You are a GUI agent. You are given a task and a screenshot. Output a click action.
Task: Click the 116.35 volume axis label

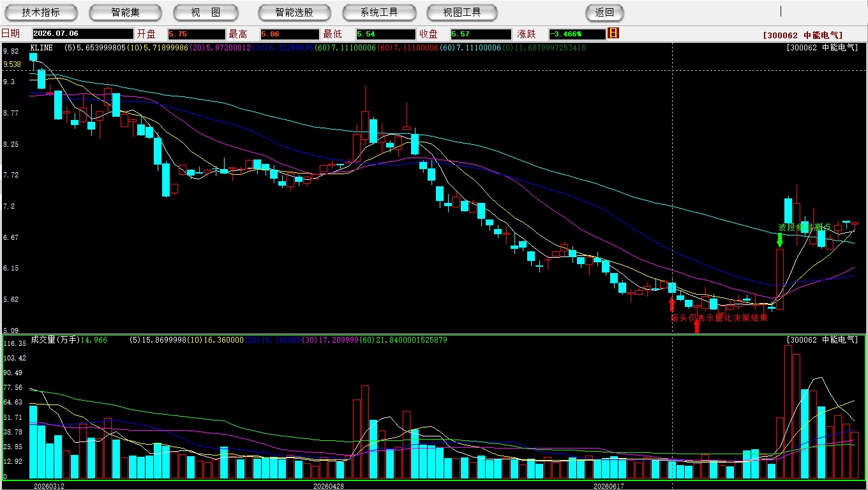tap(14, 343)
